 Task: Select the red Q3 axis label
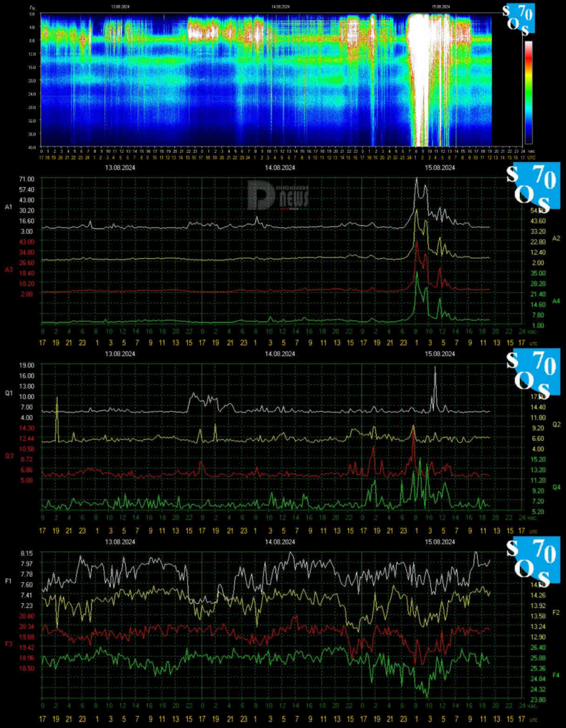tap(9, 455)
